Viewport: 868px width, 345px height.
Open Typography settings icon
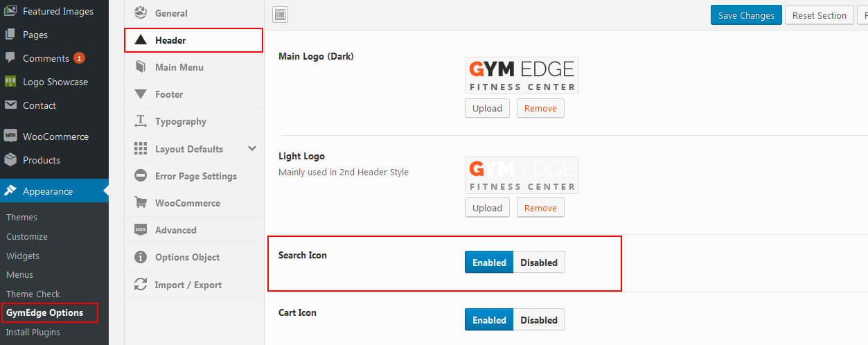(141, 121)
